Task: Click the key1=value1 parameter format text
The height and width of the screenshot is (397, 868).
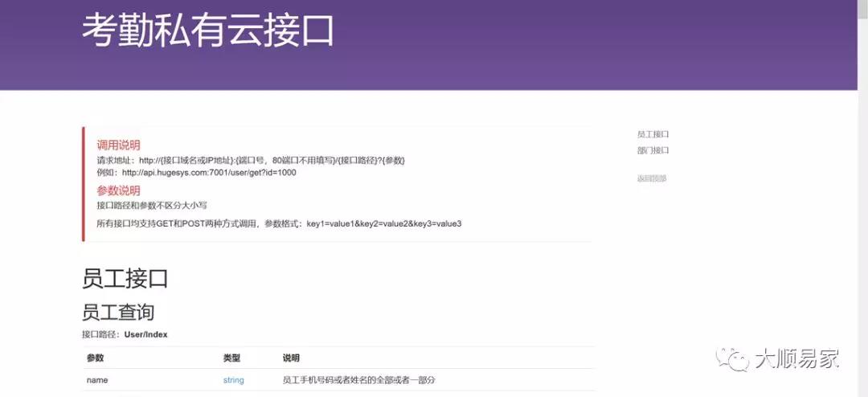Action: (383, 223)
